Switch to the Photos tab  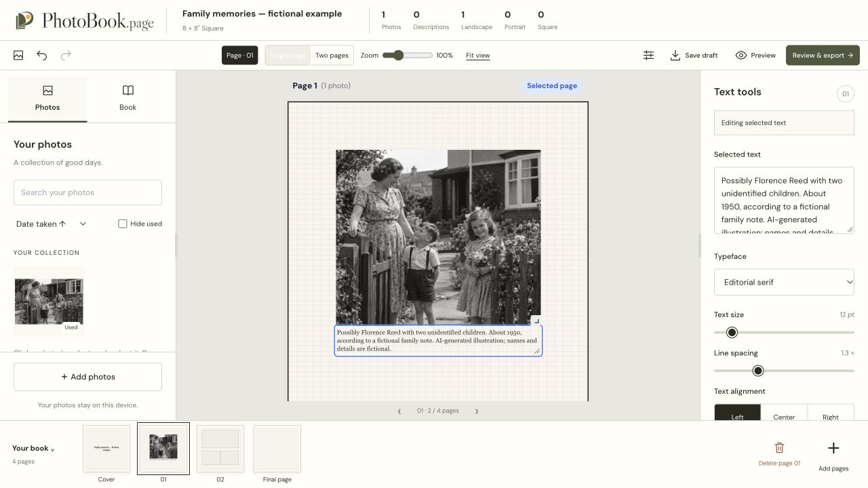point(47,98)
